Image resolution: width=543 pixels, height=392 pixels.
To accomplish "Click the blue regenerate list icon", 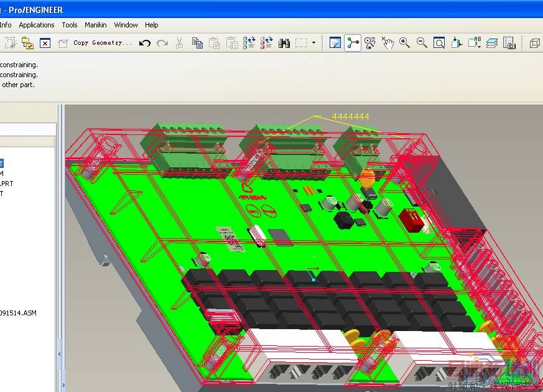I will click(x=249, y=42).
